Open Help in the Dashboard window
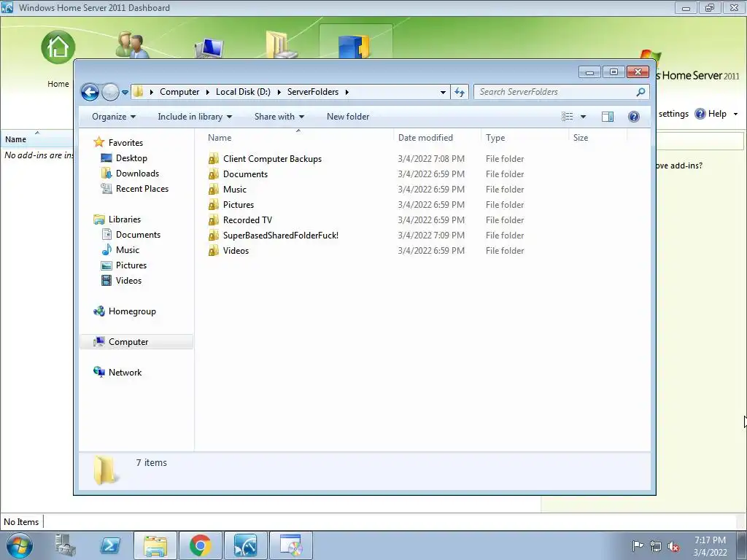Image resolution: width=747 pixels, height=560 pixels. pyautogui.click(x=711, y=114)
